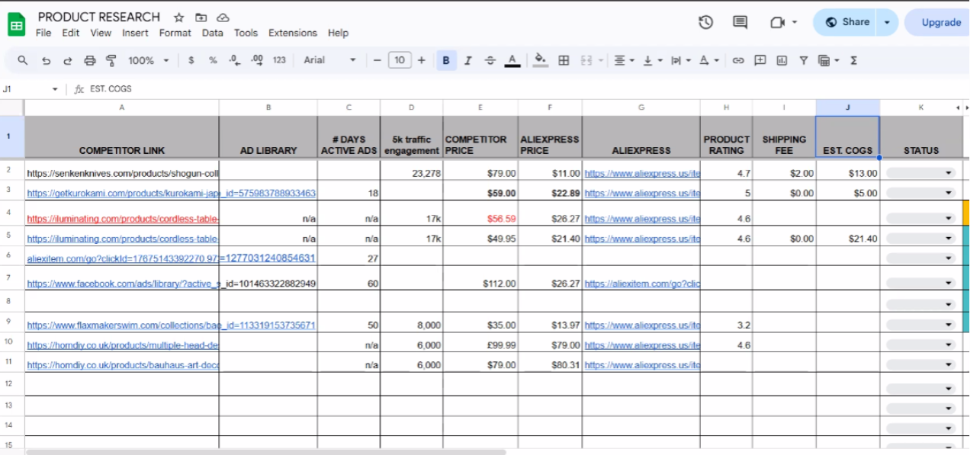This screenshot has width=980, height=455.
Task: Toggle bold formatting button
Action: 446,60
